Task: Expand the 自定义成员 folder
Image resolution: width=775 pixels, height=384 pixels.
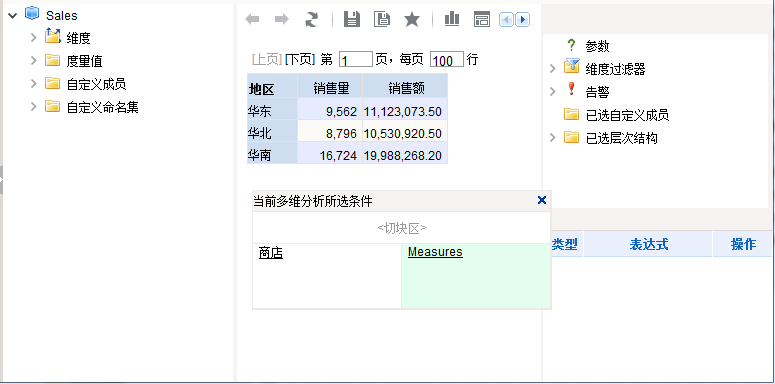Action: pyautogui.click(x=33, y=83)
